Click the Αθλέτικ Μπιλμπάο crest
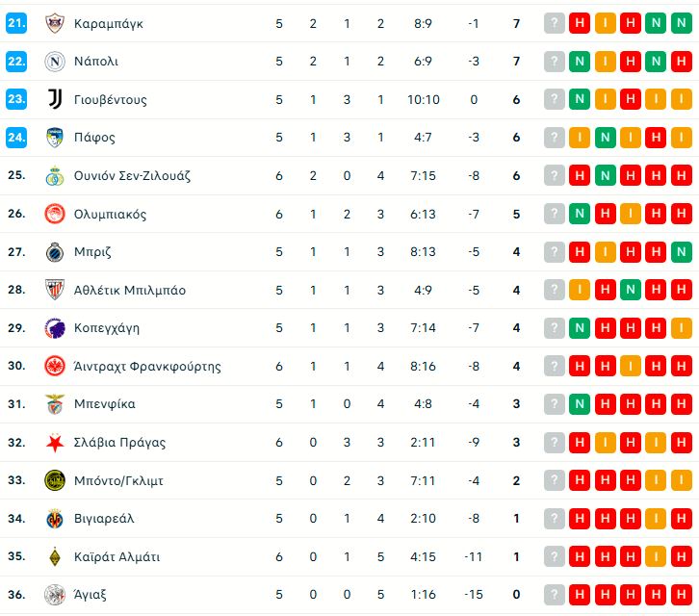 tap(55, 290)
